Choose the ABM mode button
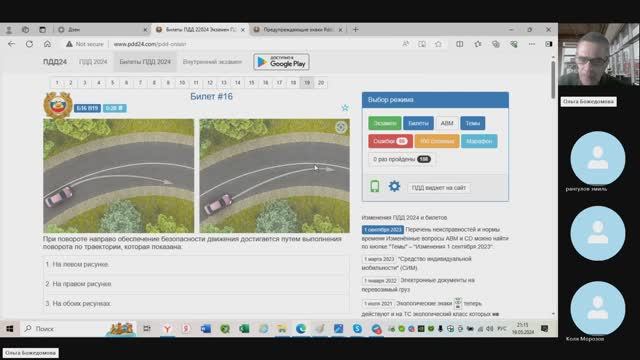This screenshot has height=360, width=640. [447, 123]
